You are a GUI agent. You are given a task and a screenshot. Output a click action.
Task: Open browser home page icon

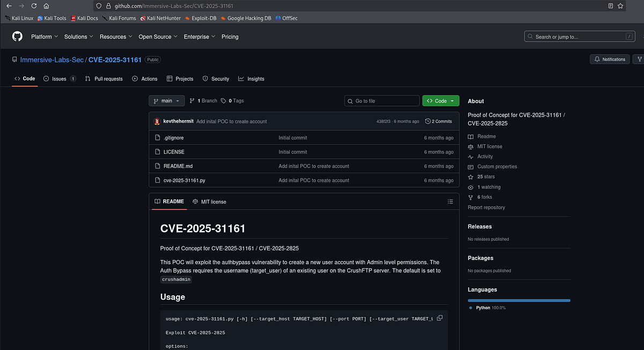(x=46, y=6)
